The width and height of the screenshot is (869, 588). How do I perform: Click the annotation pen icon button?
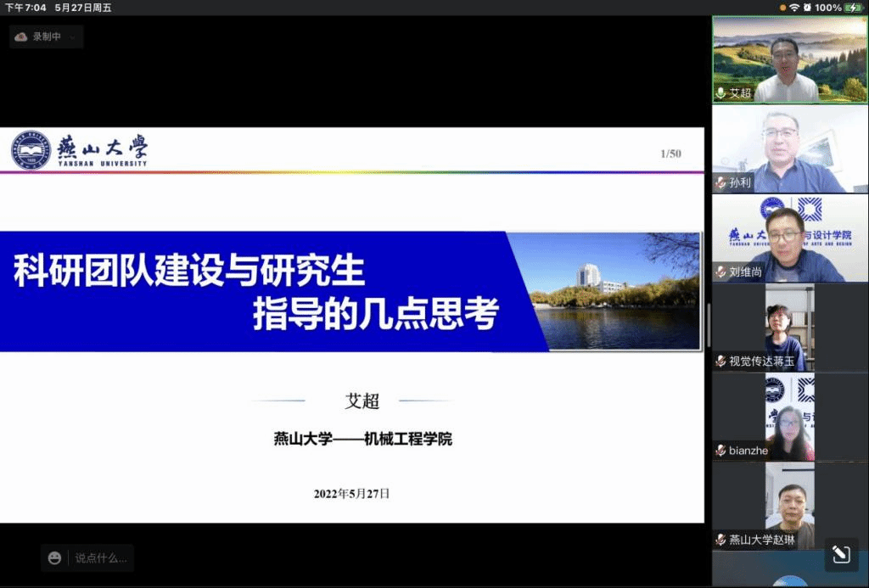(x=840, y=554)
